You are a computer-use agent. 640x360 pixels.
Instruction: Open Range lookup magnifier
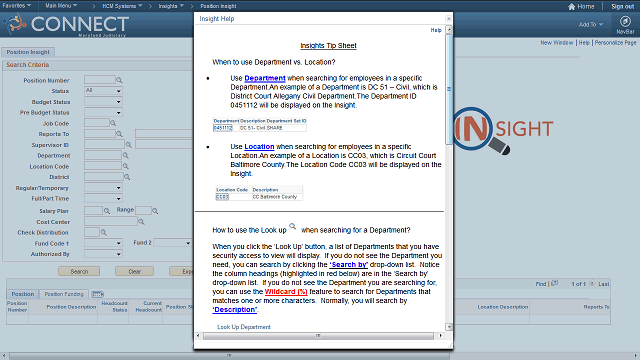(155, 211)
